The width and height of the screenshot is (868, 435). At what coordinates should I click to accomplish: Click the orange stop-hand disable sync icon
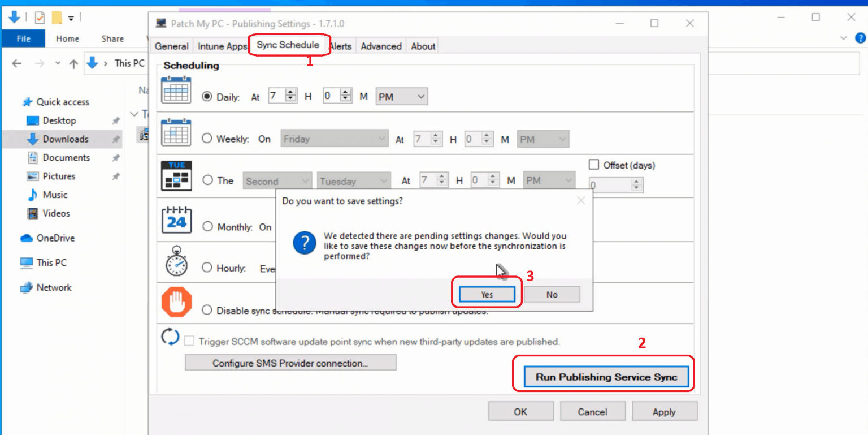click(x=176, y=302)
